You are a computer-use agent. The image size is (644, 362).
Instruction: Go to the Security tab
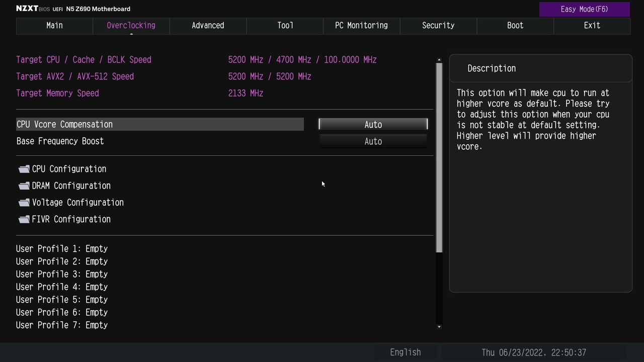438,26
